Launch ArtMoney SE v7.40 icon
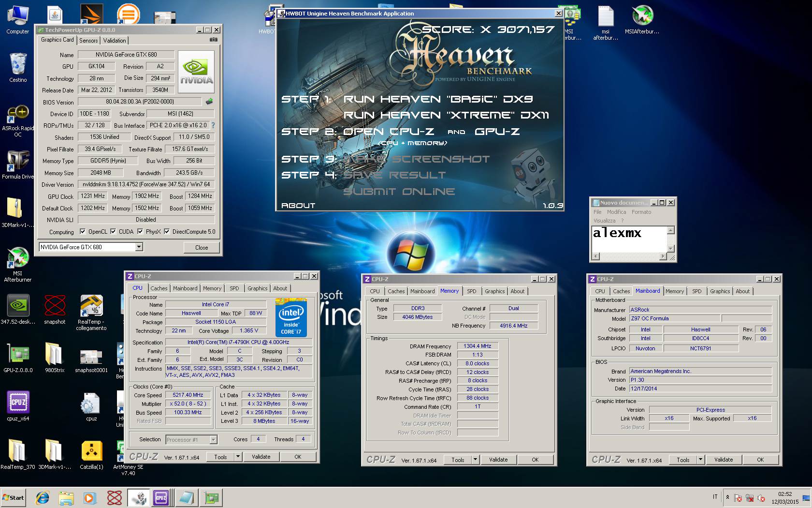The width and height of the screenshot is (812, 508). click(x=128, y=458)
